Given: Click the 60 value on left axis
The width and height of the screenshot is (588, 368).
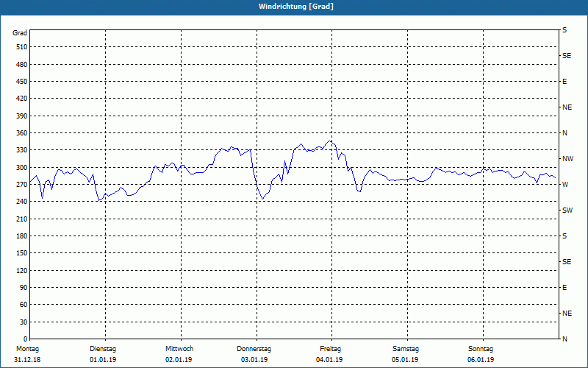Looking at the screenshot, I should click(x=24, y=305).
